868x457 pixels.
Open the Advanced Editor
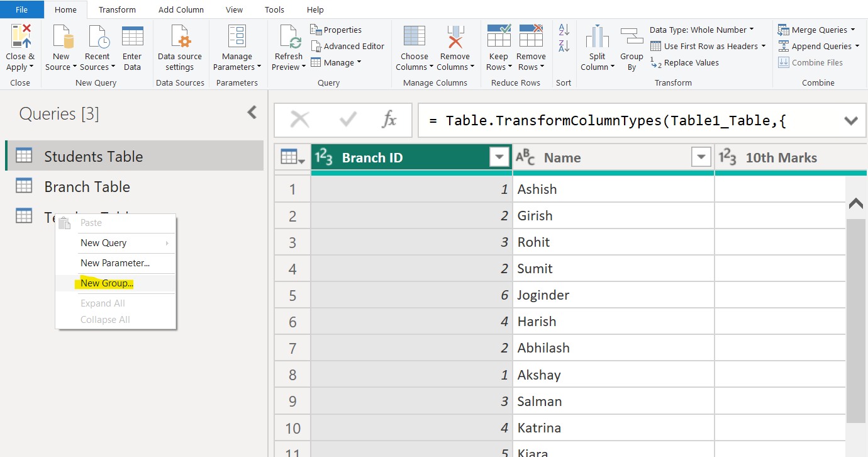pos(348,46)
